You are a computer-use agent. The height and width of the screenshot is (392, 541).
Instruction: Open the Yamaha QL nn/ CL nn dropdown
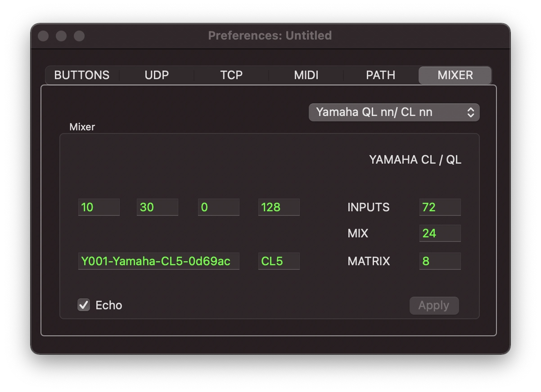(394, 112)
